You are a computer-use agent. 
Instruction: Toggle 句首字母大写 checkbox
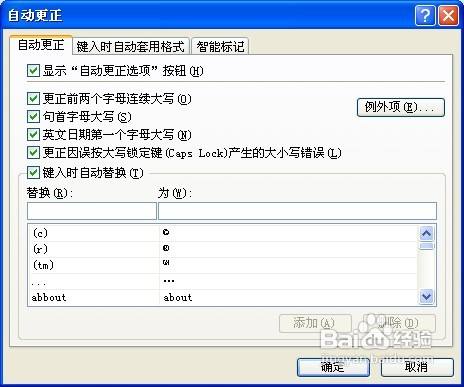point(33,117)
